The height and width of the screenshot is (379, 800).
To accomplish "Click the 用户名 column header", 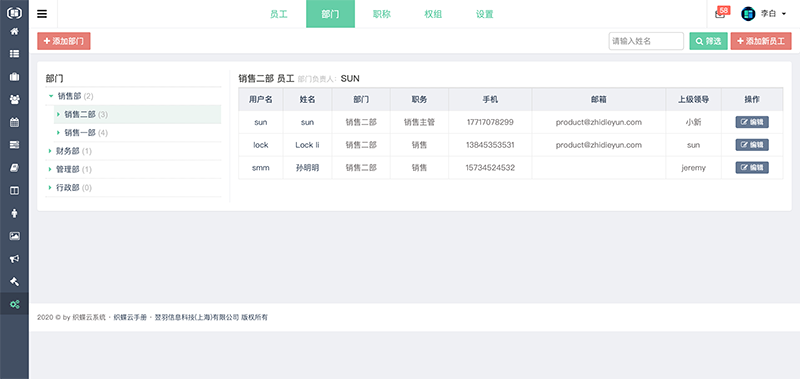I will pos(261,99).
